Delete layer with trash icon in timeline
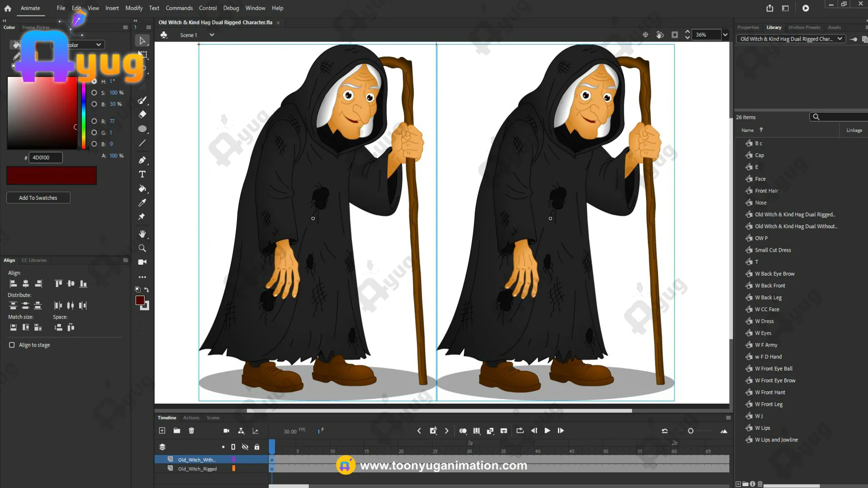This screenshot has width=868, height=488. tap(191, 431)
